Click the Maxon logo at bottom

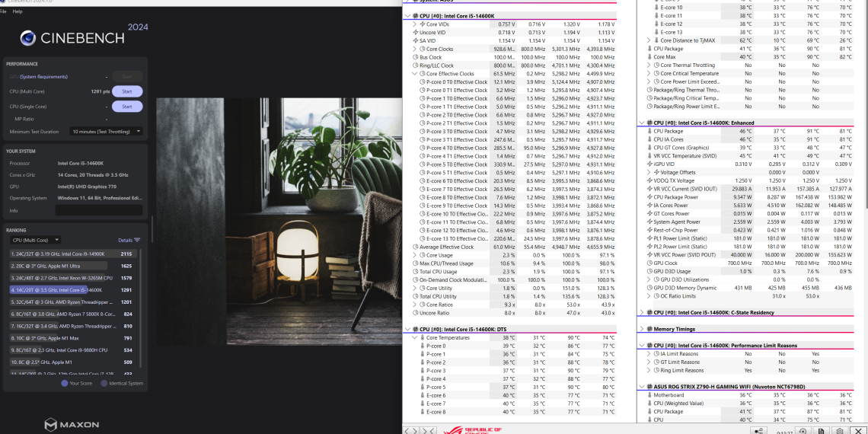click(72, 425)
